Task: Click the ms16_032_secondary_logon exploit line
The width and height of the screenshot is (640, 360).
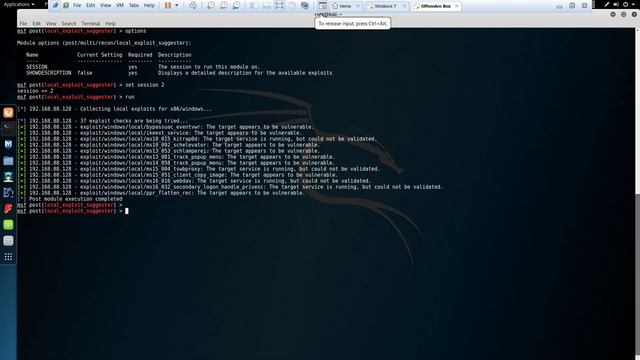Action: (x=230, y=187)
